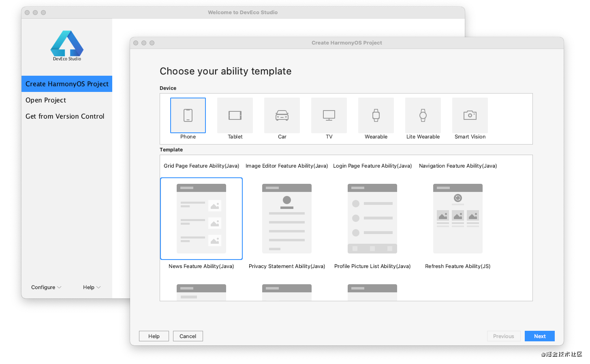This screenshot has height=364, width=590.
Task: Select Create HarmonyOS Project in sidebar
Action: coord(67,84)
